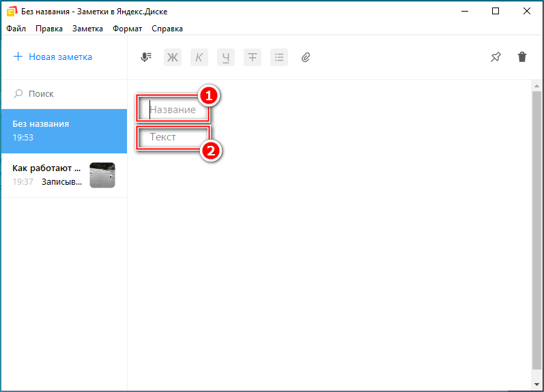Open the Формат menu
Image resolution: width=544 pixels, height=392 pixels.
tap(128, 29)
